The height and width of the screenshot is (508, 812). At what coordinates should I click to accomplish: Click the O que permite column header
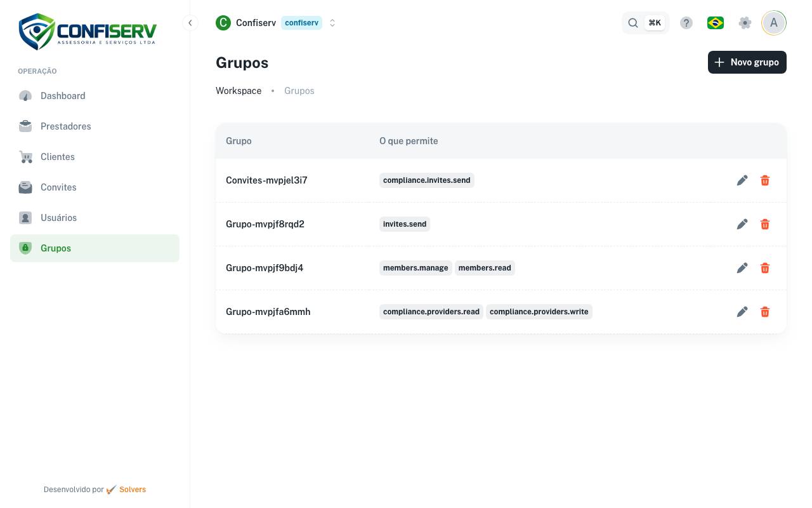point(409,141)
